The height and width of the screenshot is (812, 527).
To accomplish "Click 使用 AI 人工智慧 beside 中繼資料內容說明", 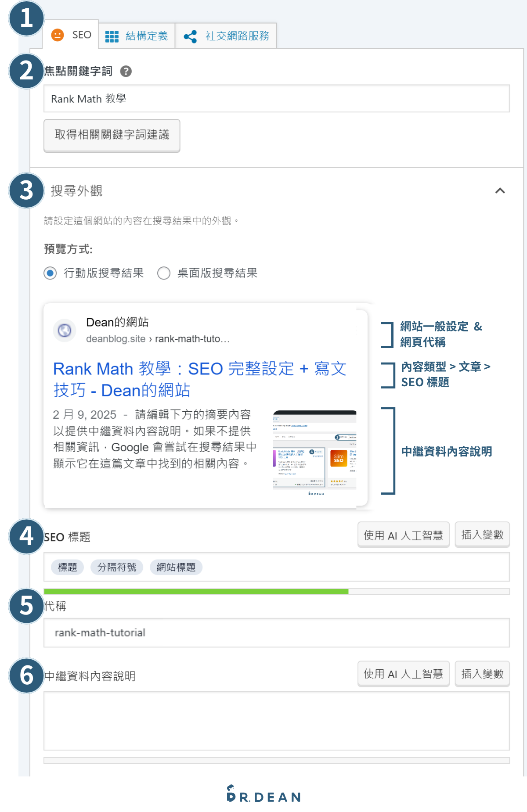I will click(404, 674).
